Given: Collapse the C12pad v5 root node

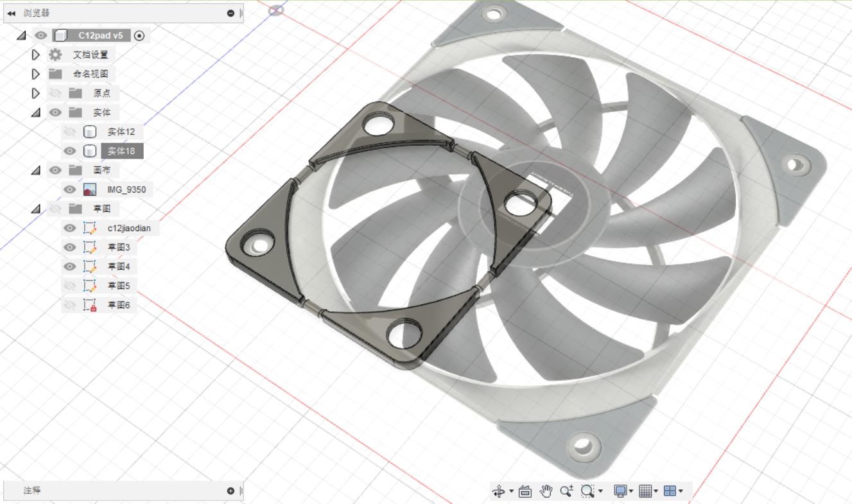Looking at the screenshot, I should pyautogui.click(x=21, y=35).
